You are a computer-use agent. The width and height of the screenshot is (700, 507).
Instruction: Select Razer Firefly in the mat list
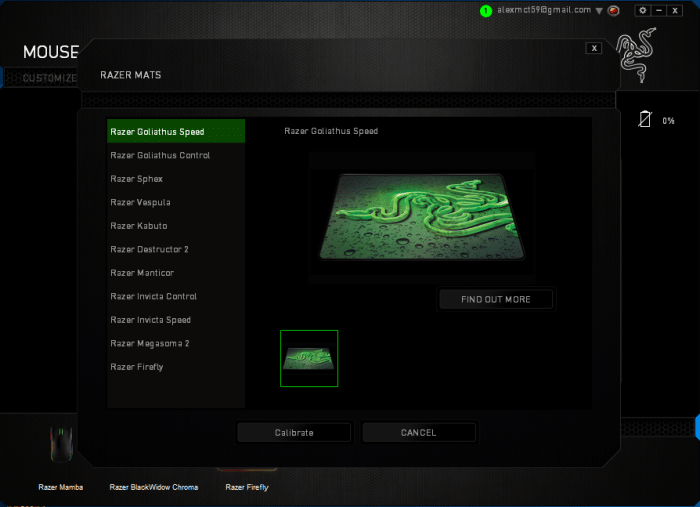point(176,367)
